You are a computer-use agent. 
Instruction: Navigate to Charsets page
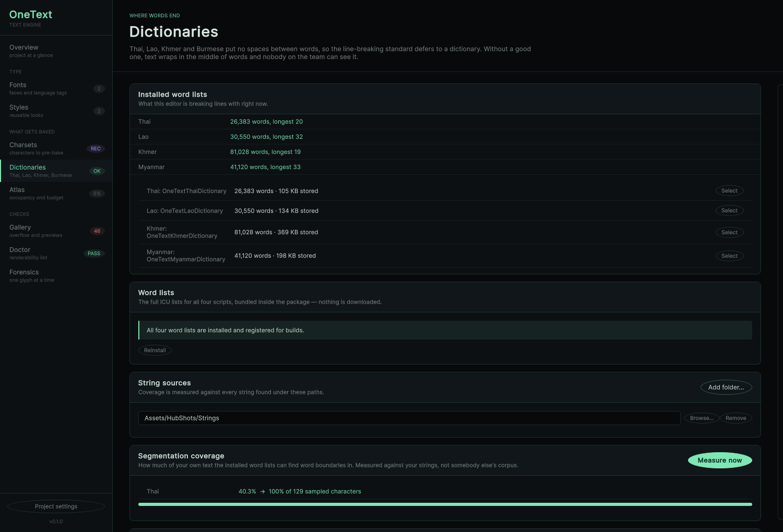click(56, 148)
